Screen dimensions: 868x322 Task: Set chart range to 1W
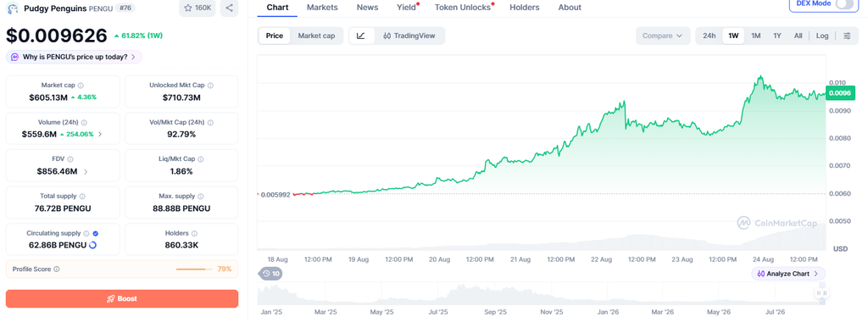point(733,36)
